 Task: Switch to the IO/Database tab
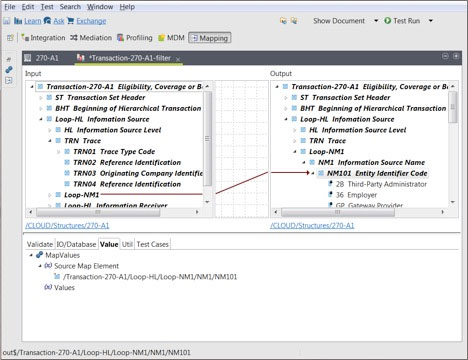[76, 244]
